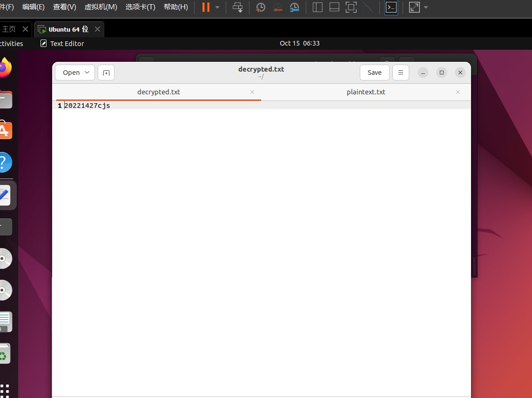Pause the virtual machine
This screenshot has height=398, width=532.
pos(206,7)
